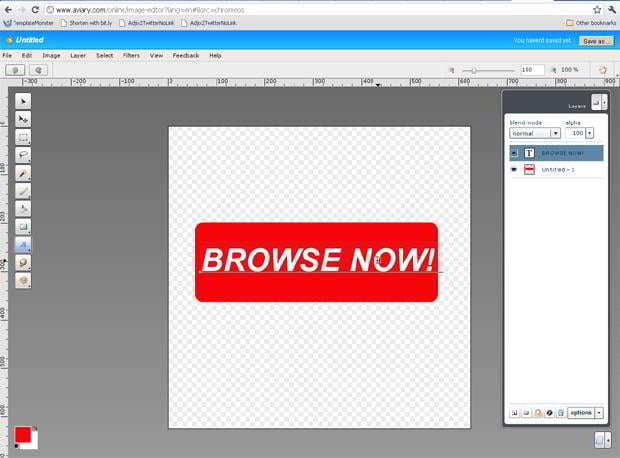Click the trash icon in Layers panel
The height and width of the screenshot is (458, 620).
coord(560,412)
